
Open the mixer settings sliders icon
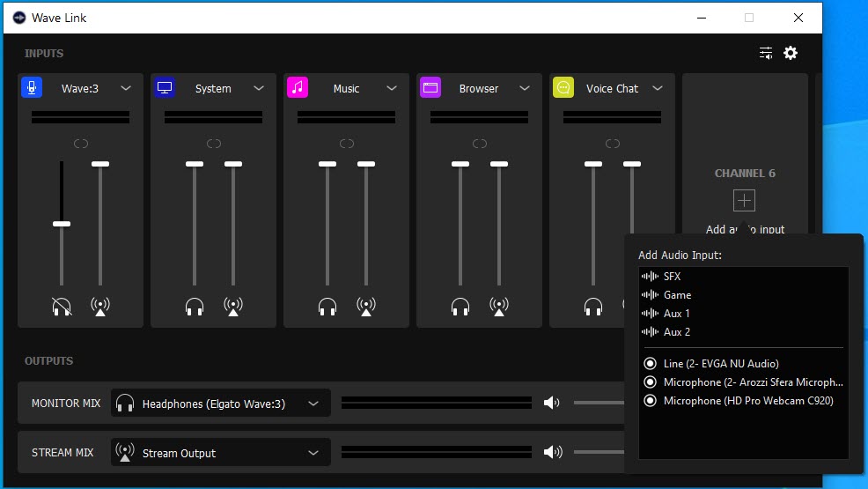pyautogui.click(x=766, y=53)
